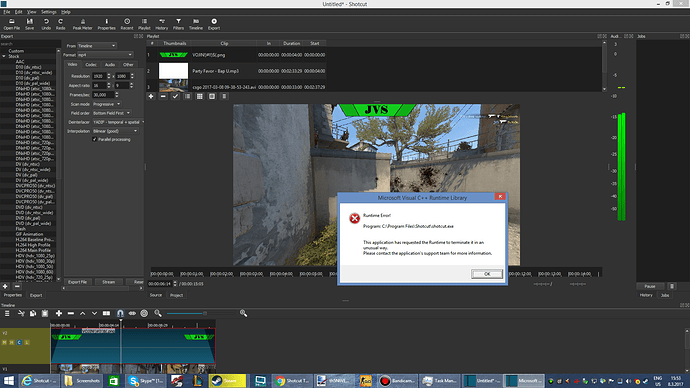Open the Settings menu
Viewport: 690px width, 388px height.
(48, 12)
